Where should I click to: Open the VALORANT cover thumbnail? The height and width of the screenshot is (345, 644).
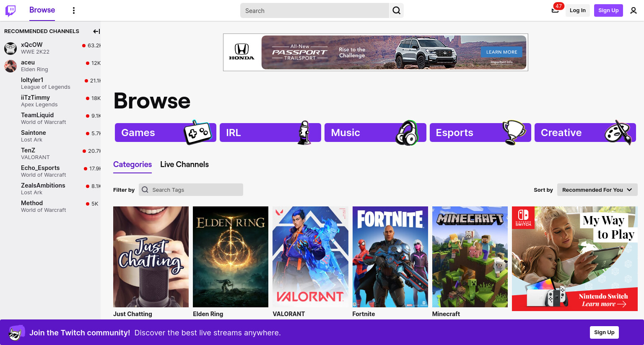(310, 257)
